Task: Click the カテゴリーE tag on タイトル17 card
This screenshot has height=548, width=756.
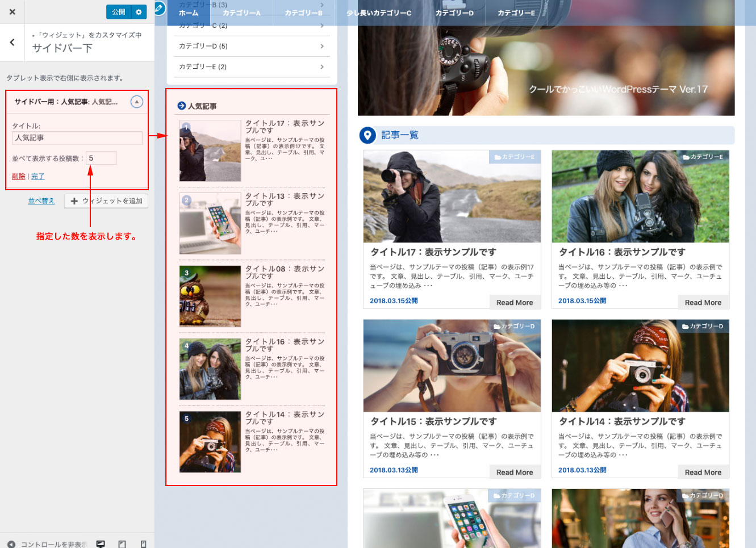Action: point(515,157)
